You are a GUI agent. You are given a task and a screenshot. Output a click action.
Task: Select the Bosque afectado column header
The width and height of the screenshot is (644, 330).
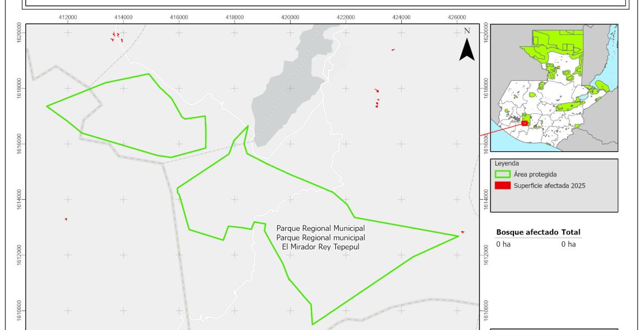click(527, 233)
